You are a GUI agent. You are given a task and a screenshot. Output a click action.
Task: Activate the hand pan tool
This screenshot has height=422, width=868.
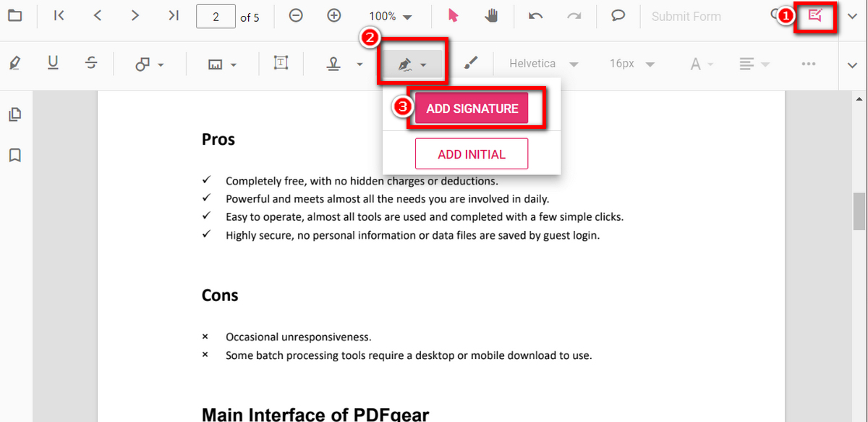491,16
